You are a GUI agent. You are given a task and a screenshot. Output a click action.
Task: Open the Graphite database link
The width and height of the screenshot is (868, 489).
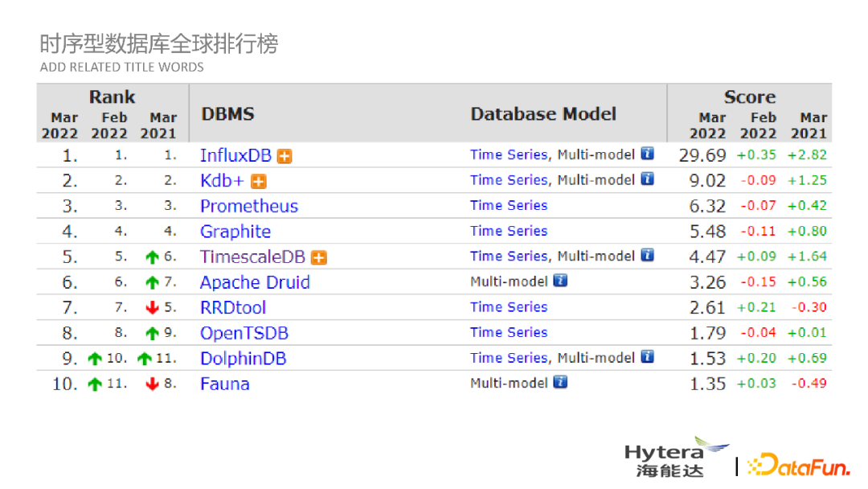[x=235, y=232]
